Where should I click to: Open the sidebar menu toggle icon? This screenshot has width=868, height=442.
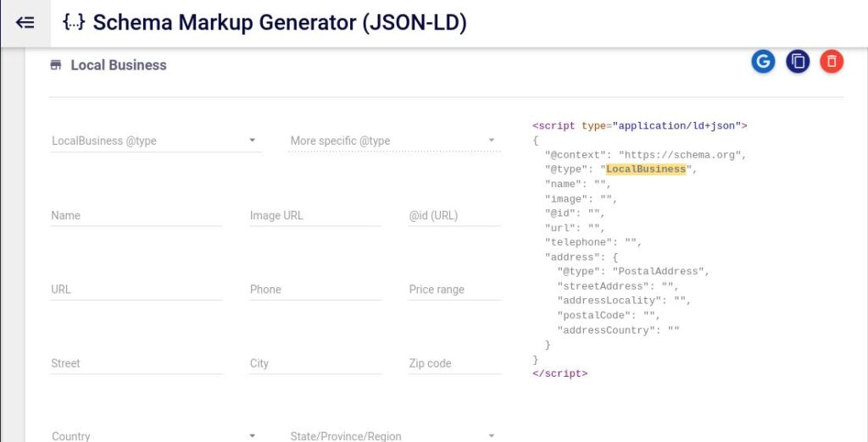click(25, 23)
